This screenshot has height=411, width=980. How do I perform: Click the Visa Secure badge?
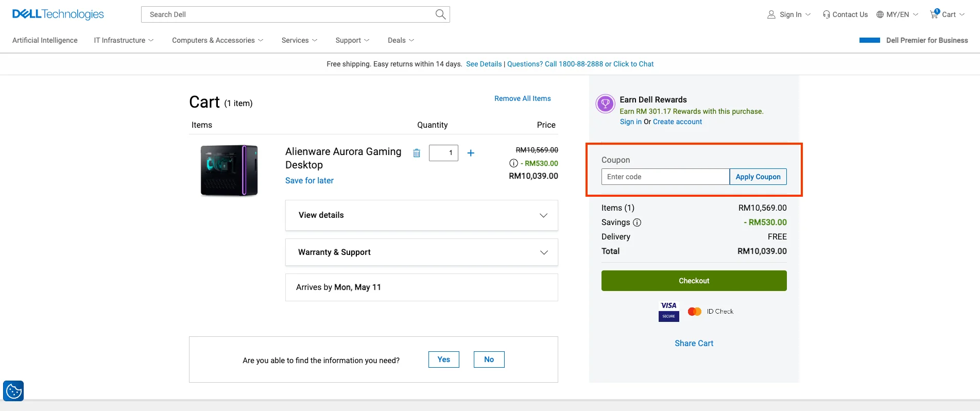668,312
